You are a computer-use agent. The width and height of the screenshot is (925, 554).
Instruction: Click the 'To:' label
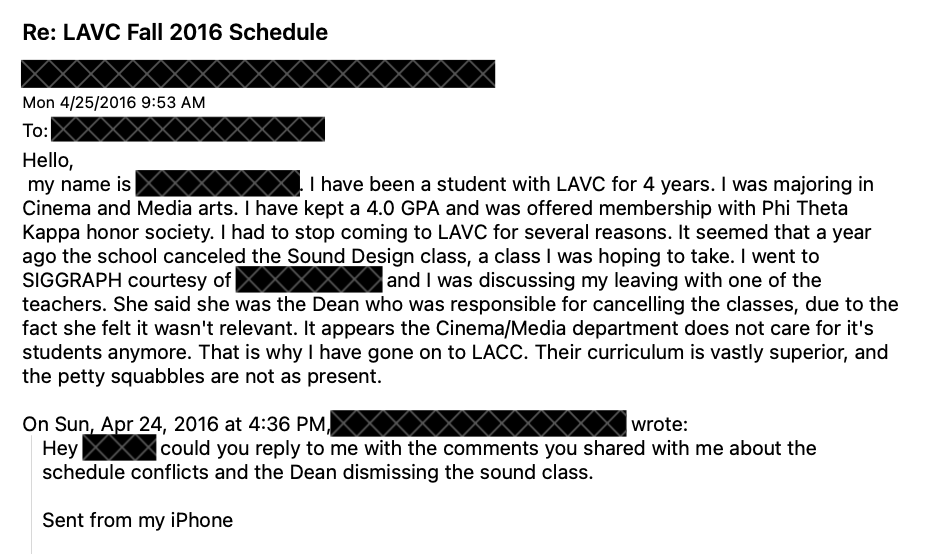point(35,131)
